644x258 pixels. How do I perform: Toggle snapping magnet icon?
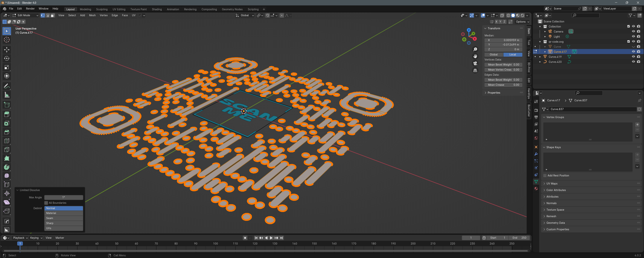click(x=267, y=16)
